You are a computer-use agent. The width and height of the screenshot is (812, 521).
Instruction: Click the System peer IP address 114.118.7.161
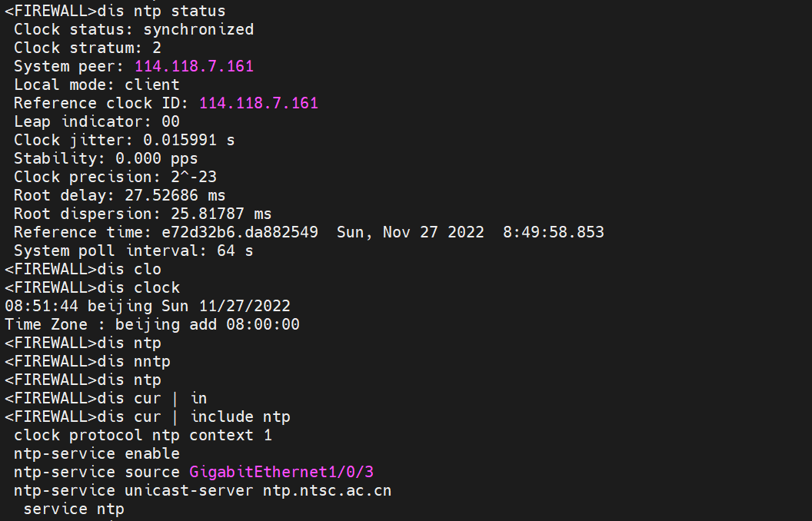[194, 66]
